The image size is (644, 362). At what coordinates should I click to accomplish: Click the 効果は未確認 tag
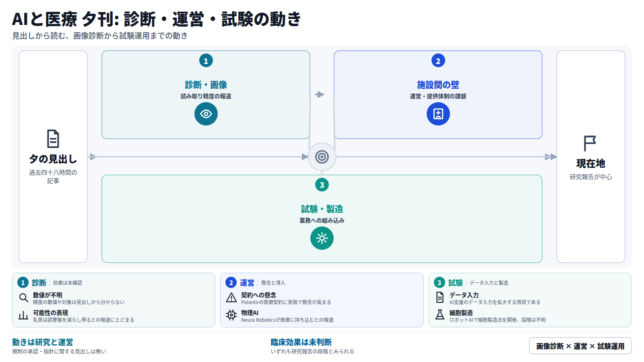68,283
